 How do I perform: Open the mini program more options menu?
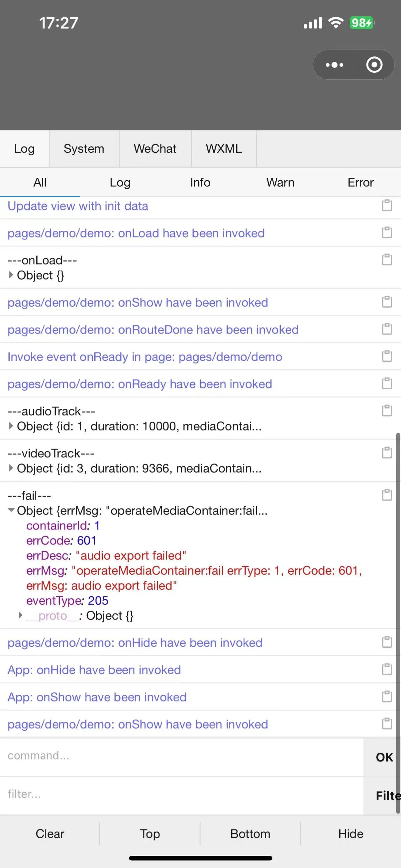[334, 65]
